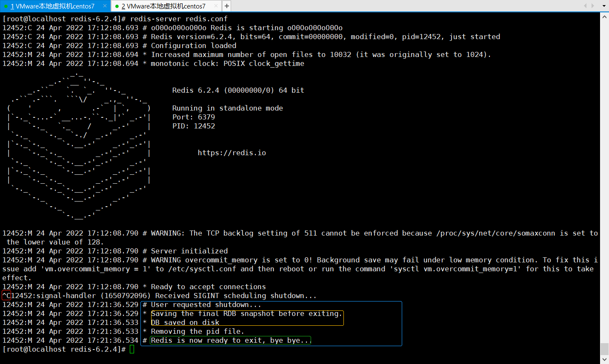Click the text "pid=12452, just started"
The height and width of the screenshot is (364, 609).
tap(451, 37)
